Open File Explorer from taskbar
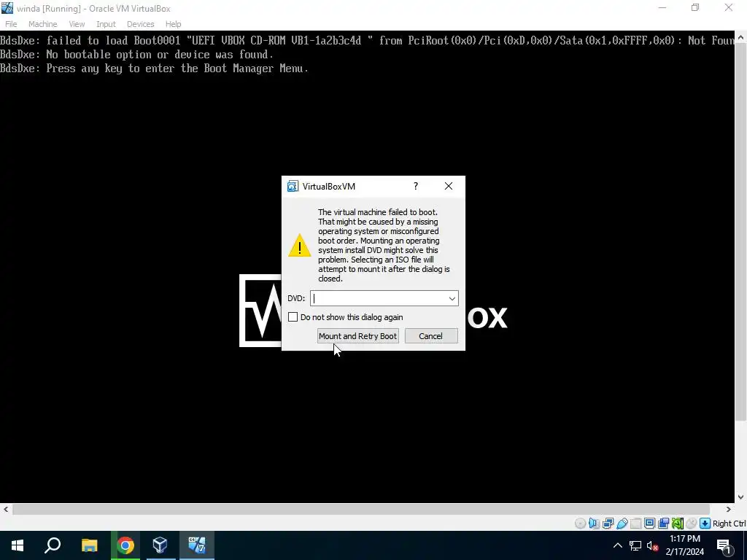This screenshot has width=747, height=560. [x=89, y=545]
